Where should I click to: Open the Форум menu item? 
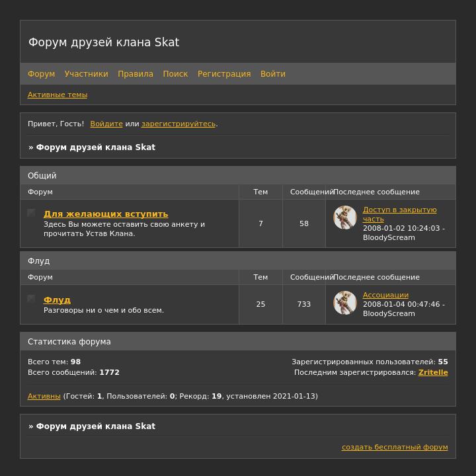click(41, 74)
